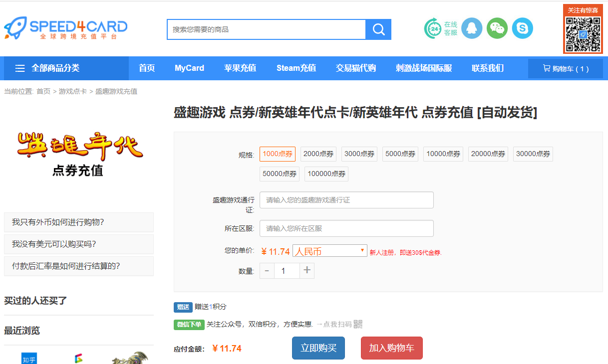This screenshot has width=608, height=364.
Task: Open QQ customer service chat icon
Action: point(472,28)
